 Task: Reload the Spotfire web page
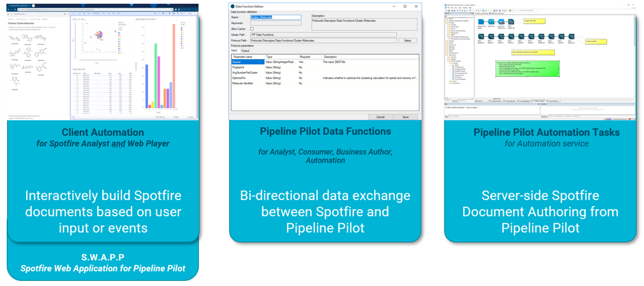(x=15, y=10)
